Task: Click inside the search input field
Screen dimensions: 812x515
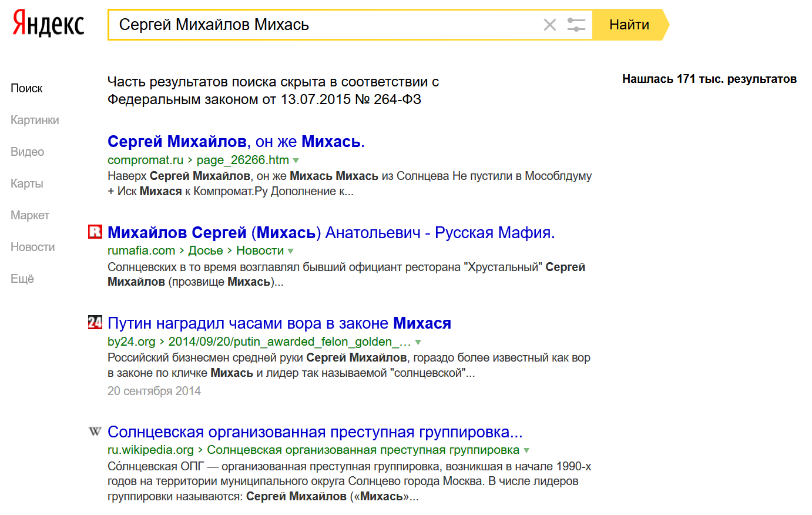Action: [x=323, y=25]
